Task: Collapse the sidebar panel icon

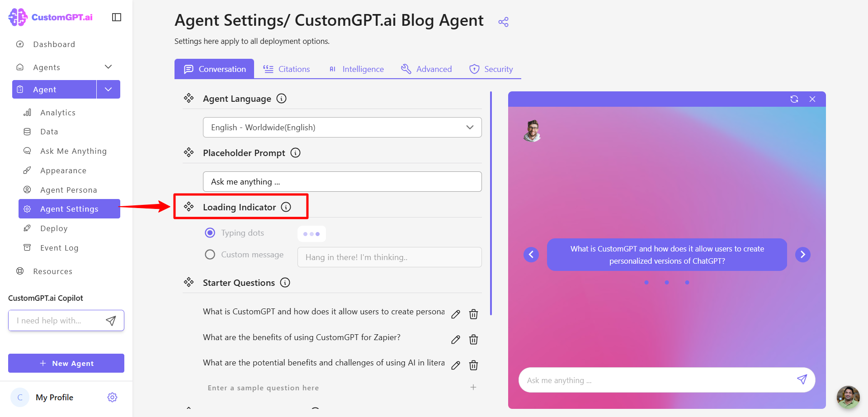Action: [x=117, y=17]
